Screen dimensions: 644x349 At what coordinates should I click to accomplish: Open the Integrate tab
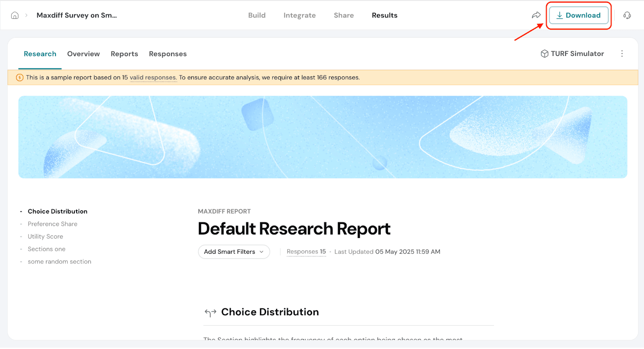[299, 15]
